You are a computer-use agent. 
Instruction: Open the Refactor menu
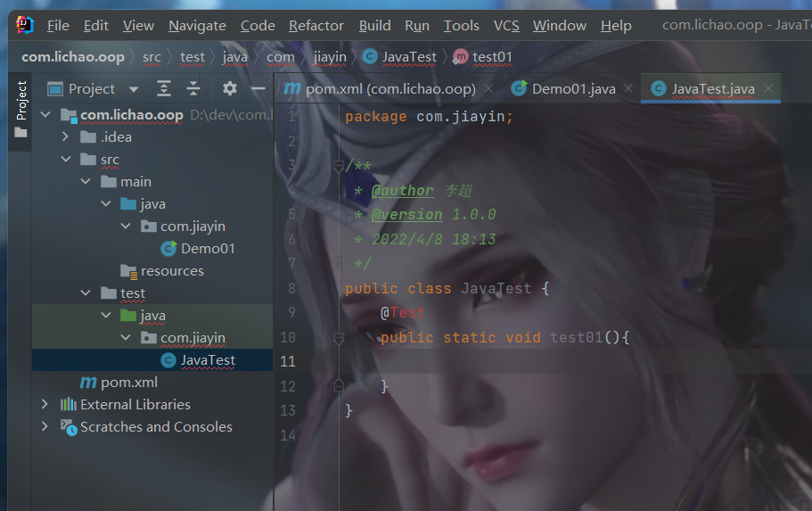pos(316,25)
